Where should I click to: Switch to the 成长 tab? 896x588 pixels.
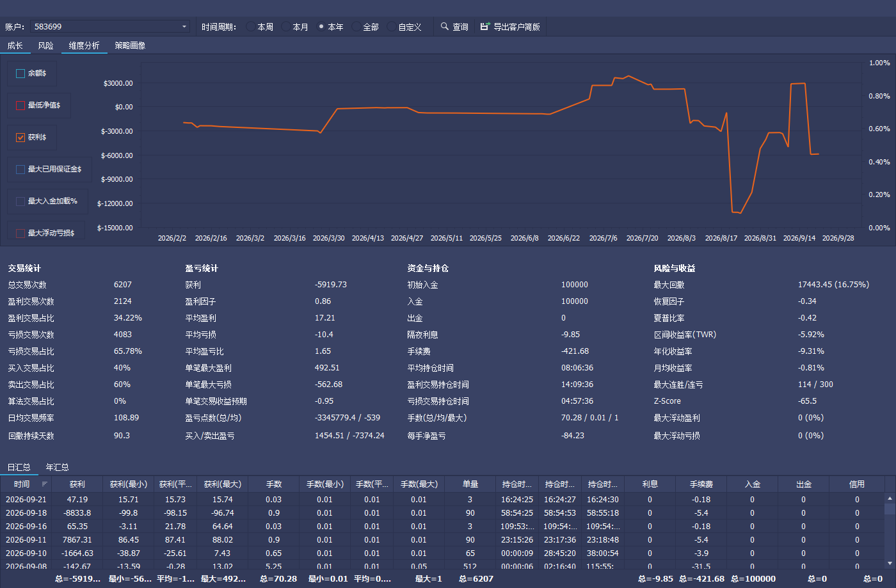point(15,45)
